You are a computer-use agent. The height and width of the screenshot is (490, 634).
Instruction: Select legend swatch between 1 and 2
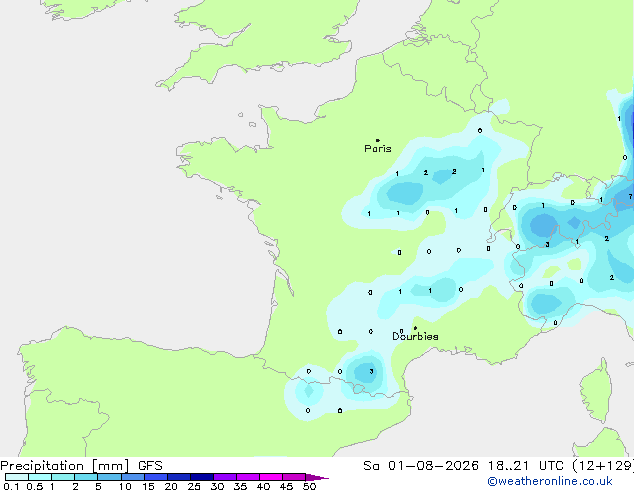tap(63, 477)
